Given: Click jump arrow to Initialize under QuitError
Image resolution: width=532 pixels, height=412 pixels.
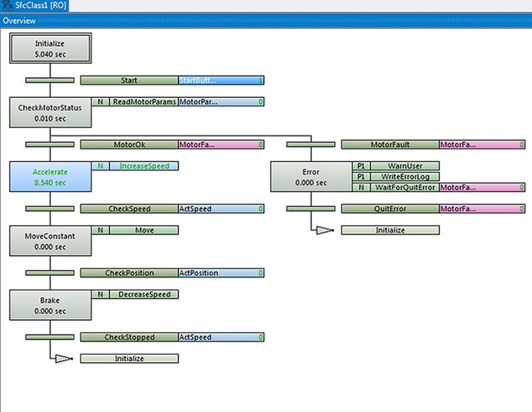Looking at the screenshot, I should [x=325, y=230].
